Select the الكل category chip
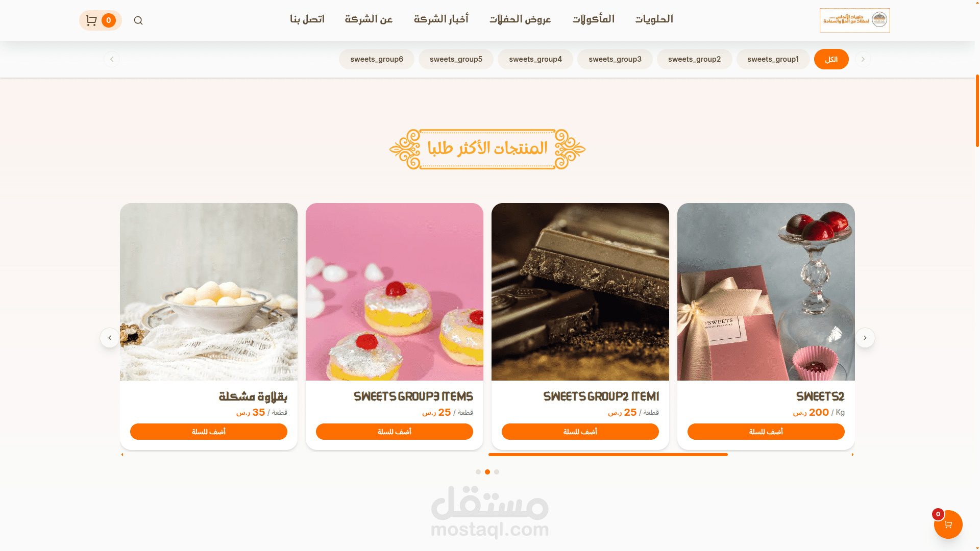 pos(831,59)
